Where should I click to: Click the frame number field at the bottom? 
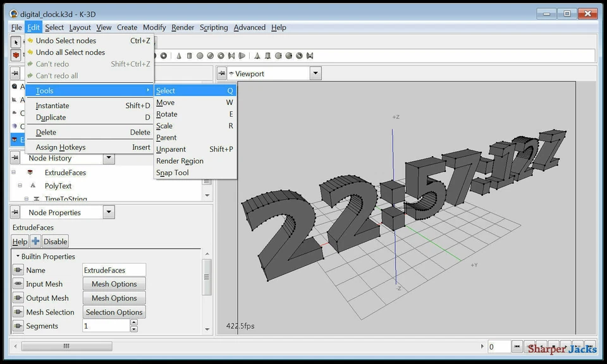point(499,346)
